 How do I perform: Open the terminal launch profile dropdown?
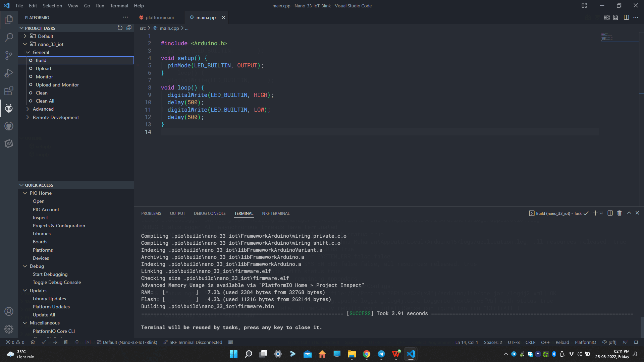coord(601,214)
